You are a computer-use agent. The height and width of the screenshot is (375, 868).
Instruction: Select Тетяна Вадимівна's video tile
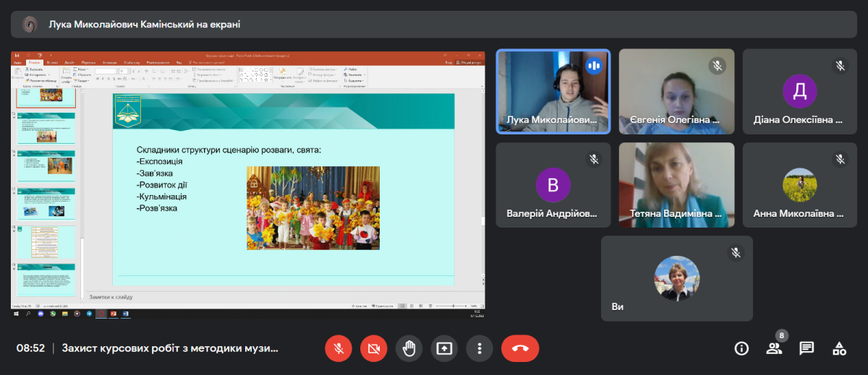[x=676, y=185]
